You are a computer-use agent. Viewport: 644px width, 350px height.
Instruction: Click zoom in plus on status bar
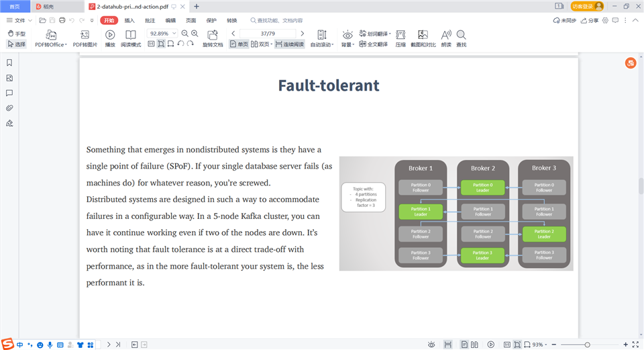(x=625, y=345)
